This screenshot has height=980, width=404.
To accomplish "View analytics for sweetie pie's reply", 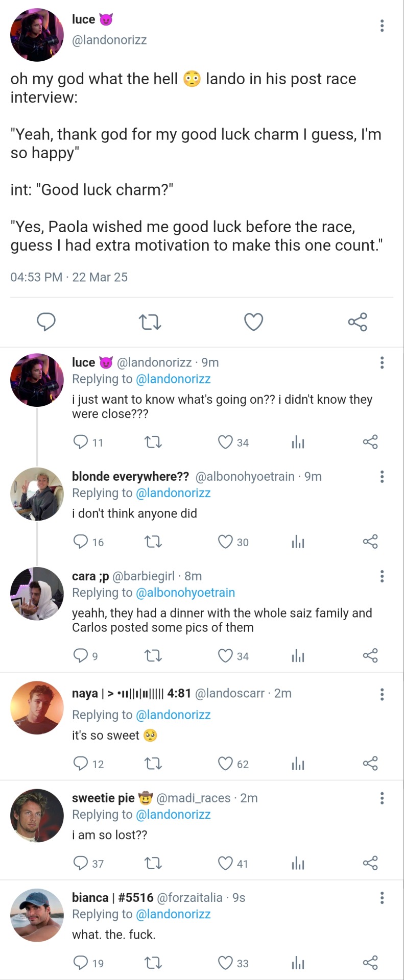I will point(298,863).
